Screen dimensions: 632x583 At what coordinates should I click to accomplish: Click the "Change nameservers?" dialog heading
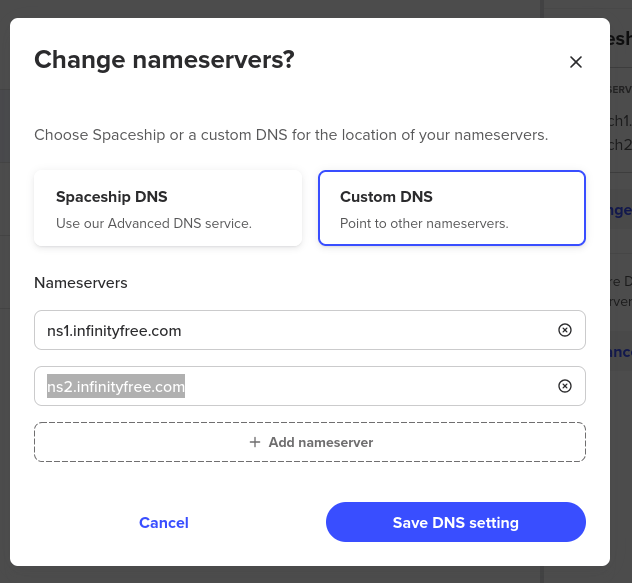pos(164,59)
